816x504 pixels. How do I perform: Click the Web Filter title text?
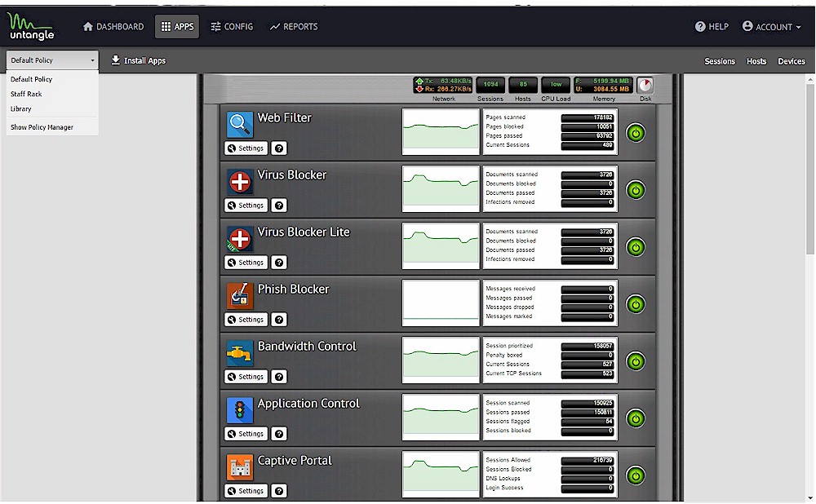point(285,118)
